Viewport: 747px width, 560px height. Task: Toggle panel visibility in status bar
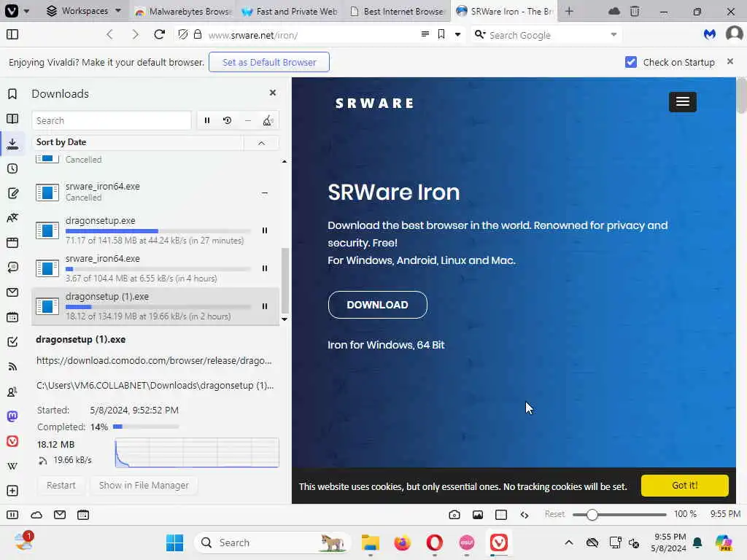(12, 515)
